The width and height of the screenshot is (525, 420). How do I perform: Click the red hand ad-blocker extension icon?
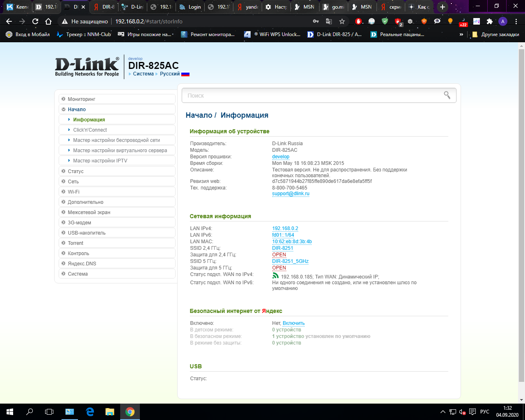pos(358,21)
